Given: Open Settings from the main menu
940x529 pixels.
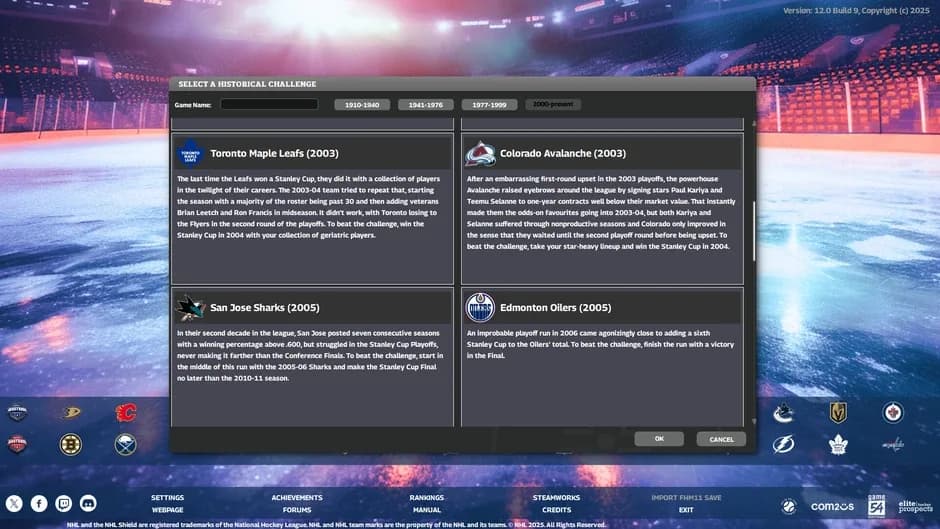Looking at the screenshot, I should (167, 498).
